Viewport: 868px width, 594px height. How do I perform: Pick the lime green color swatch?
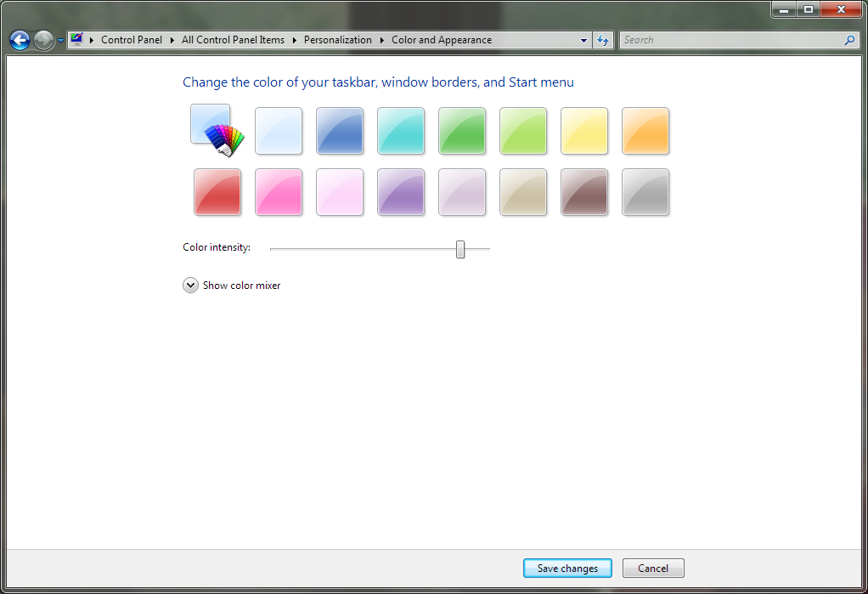pos(523,131)
